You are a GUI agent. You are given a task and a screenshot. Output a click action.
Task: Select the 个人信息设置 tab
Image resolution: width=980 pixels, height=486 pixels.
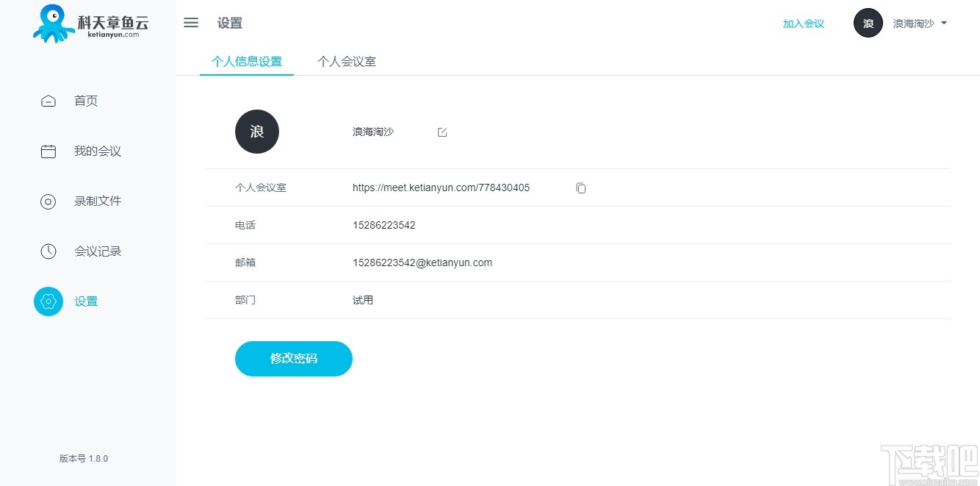pyautogui.click(x=247, y=62)
